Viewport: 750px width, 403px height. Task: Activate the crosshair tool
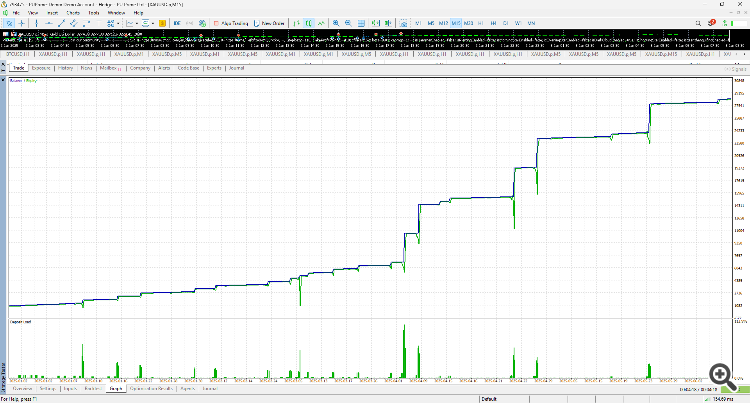(22, 23)
